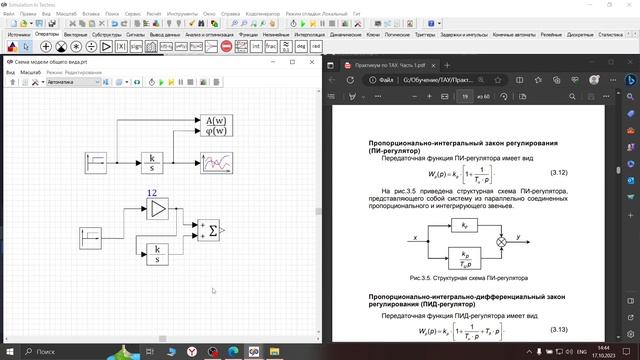Click the Cut scissors icon in main toolbar
The image size is (640, 360).
[x=72, y=24]
